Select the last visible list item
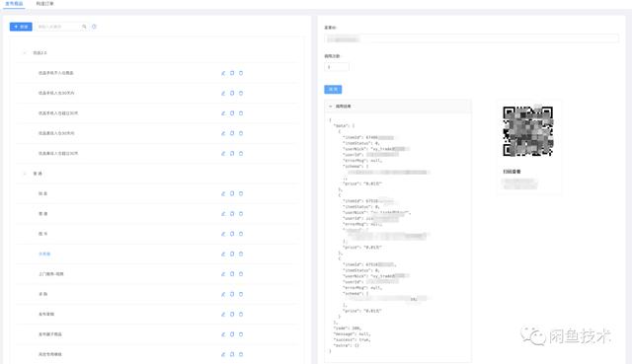The image size is (632, 364). point(50,354)
